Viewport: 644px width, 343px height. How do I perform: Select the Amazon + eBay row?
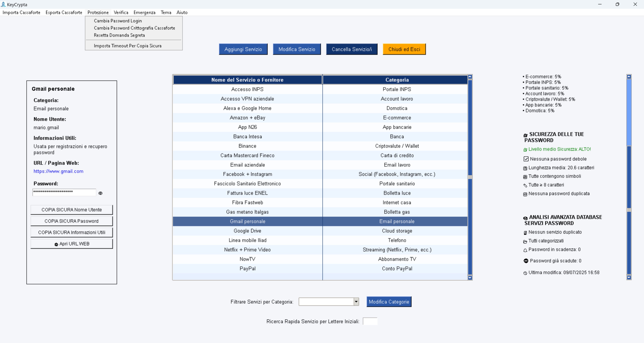point(320,118)
